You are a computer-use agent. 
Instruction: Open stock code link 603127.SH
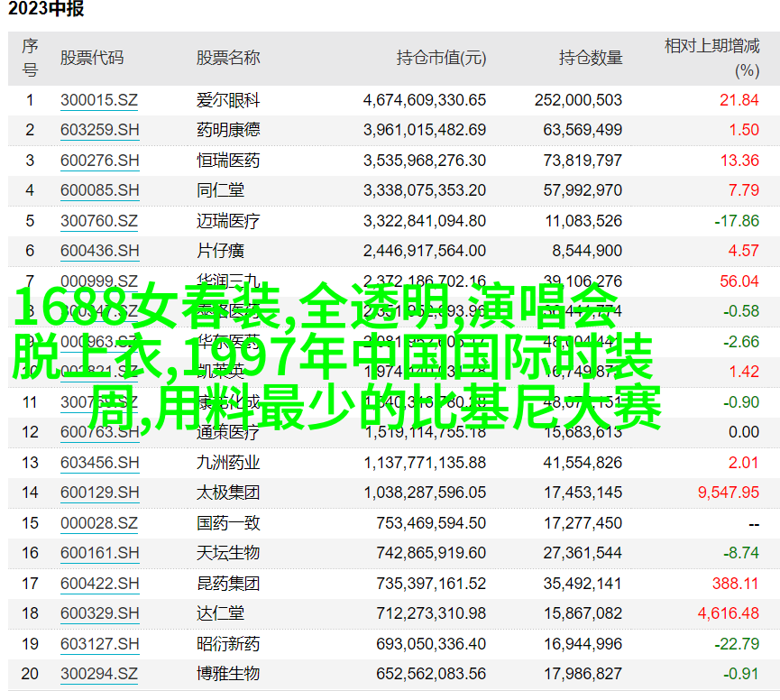(x=99, y=644)
